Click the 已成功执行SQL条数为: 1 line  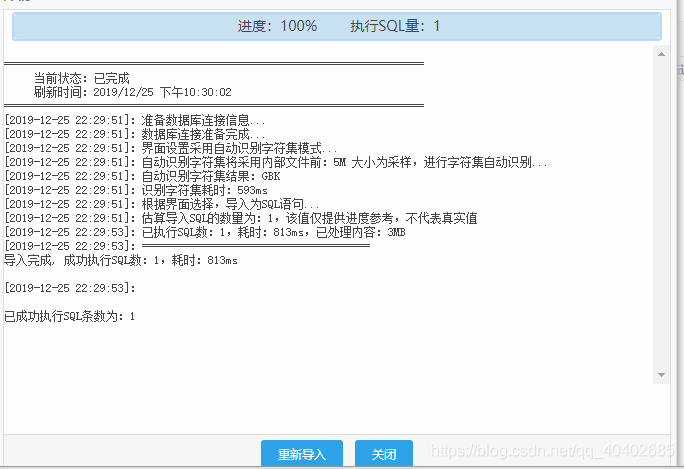(x=69, y=316)
